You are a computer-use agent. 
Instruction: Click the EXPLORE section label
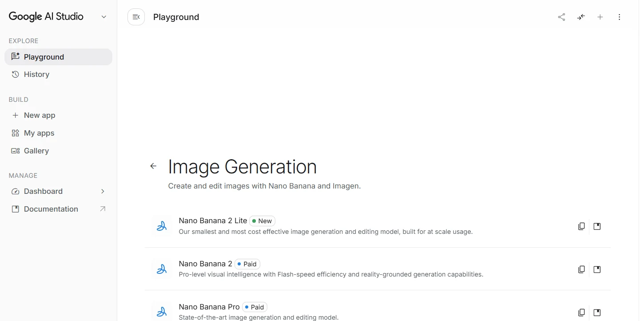(24, 41)
